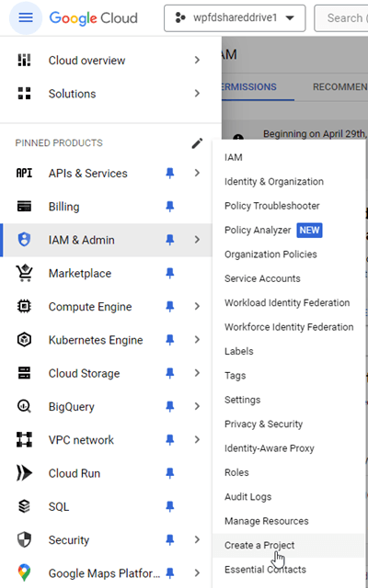Click the Solutions grid icon

point(25,94)
